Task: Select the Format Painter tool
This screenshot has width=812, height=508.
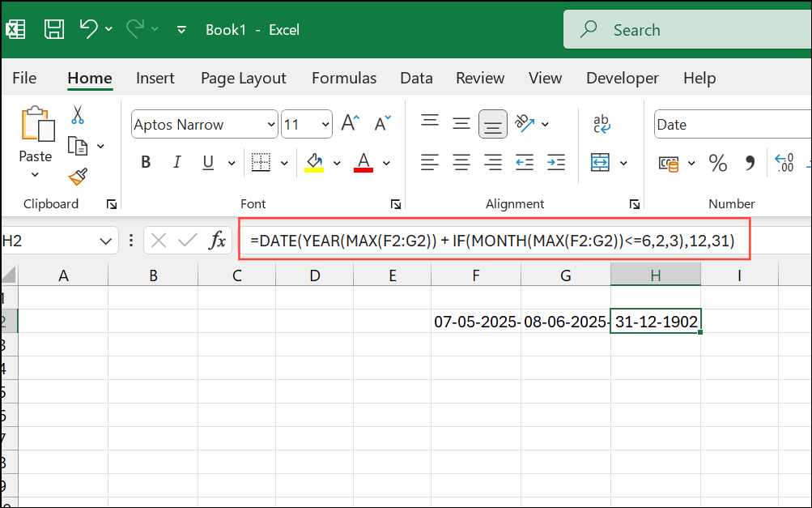Action: pos(78,177)
